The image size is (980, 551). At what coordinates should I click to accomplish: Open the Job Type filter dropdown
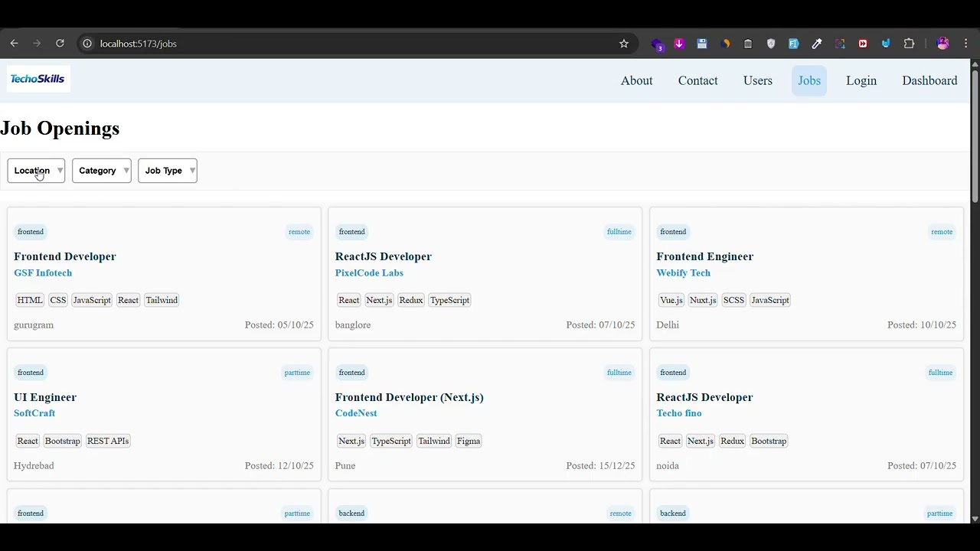pyautogui.click(x=168, y=171)
